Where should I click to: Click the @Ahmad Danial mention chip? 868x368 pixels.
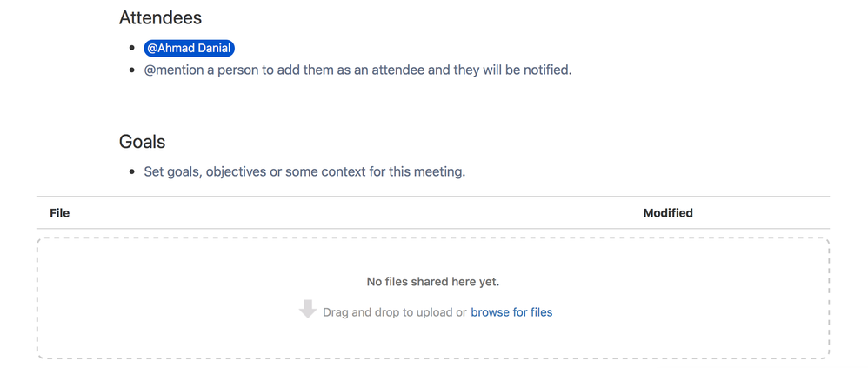click(x=190, y=48)
